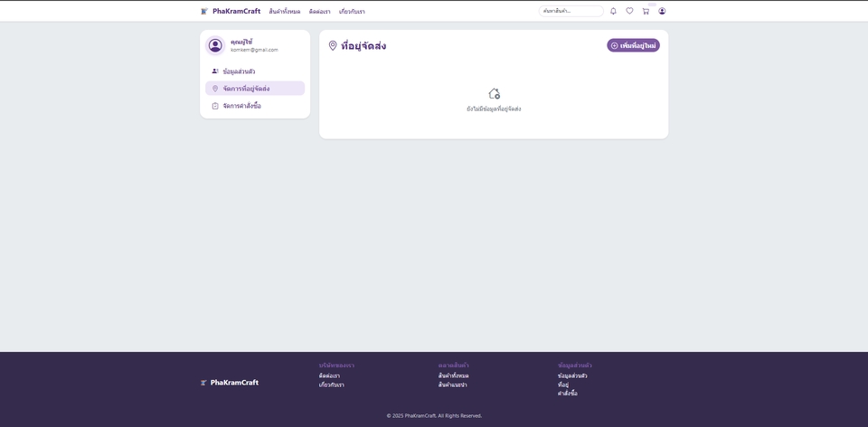Viewport: 868px width, 427px height.
Task: Follow the footer คำสั่งซื้อ link
Action: point(567,394)
